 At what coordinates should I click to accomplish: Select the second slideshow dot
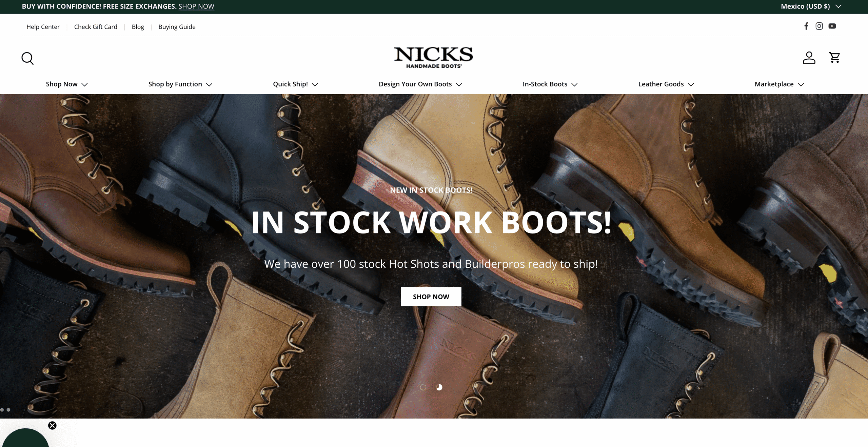tap(439, 387)
